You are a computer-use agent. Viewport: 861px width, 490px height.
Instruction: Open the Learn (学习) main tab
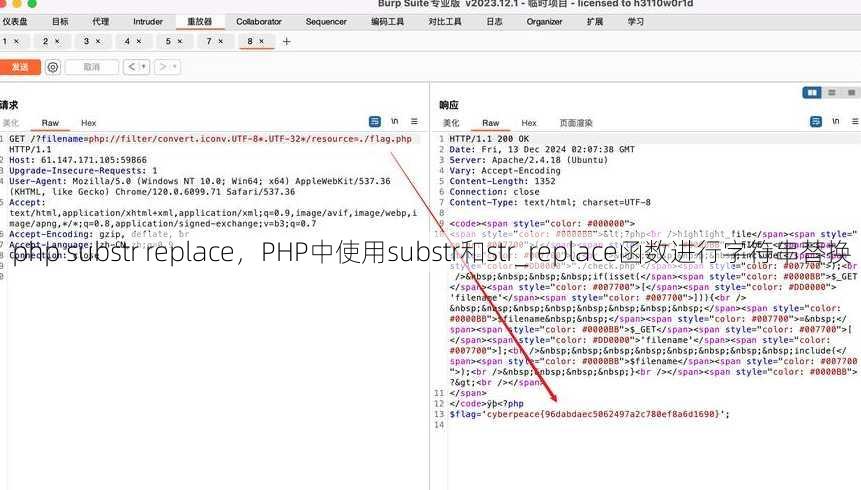point(635,21)
